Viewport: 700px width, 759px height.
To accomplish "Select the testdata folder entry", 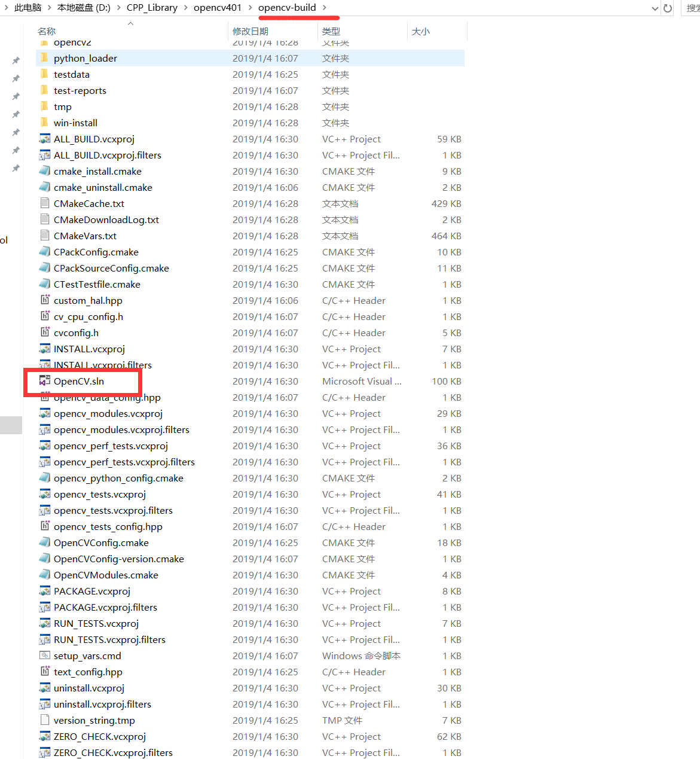I will tap(72, 74).
